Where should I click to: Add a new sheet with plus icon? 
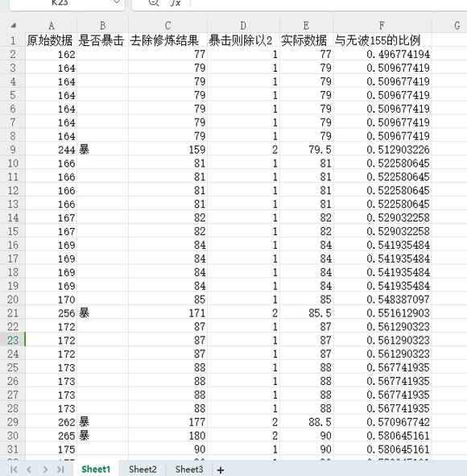221,470
